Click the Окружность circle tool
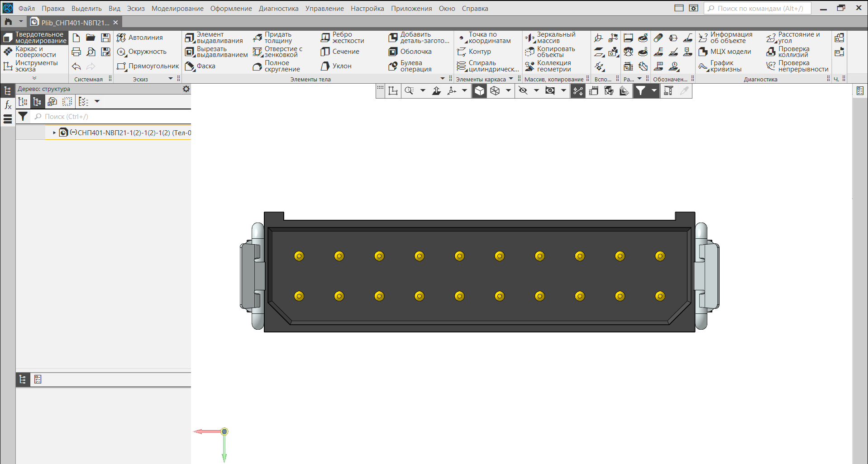The width and height of the screenshot is (868, 464). point(142,52)
